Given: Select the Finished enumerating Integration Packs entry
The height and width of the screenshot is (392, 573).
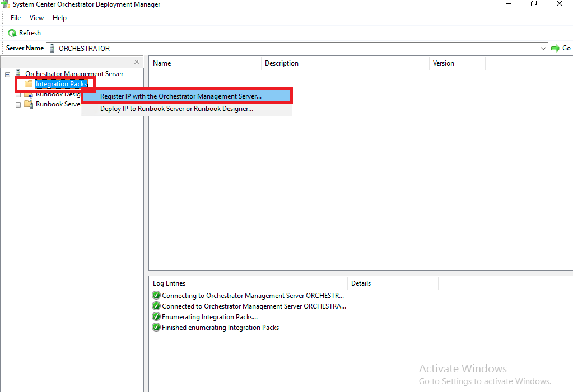Looking at the screenshot, I should [x=220, y=328].
